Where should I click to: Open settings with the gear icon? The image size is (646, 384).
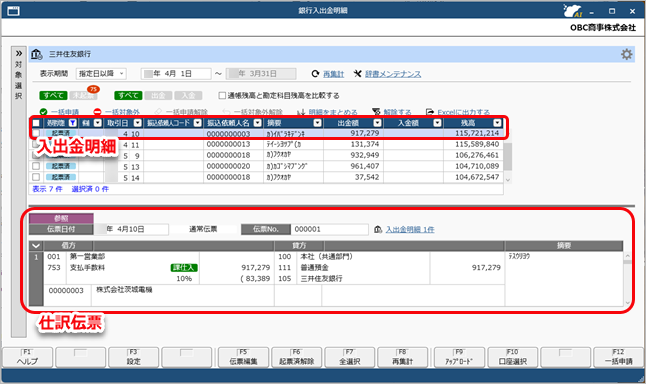point(626,54)
